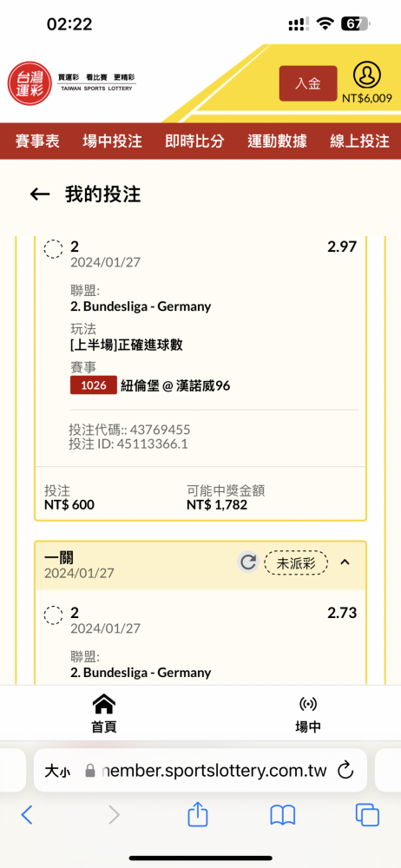Show Safari open tabs overview
Image resolution: width=401 pixels, height=868 pixels.
coord(367,815)
